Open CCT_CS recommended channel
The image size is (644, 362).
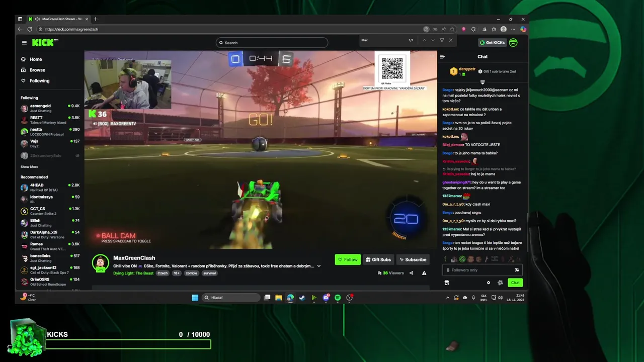point(50,211)
